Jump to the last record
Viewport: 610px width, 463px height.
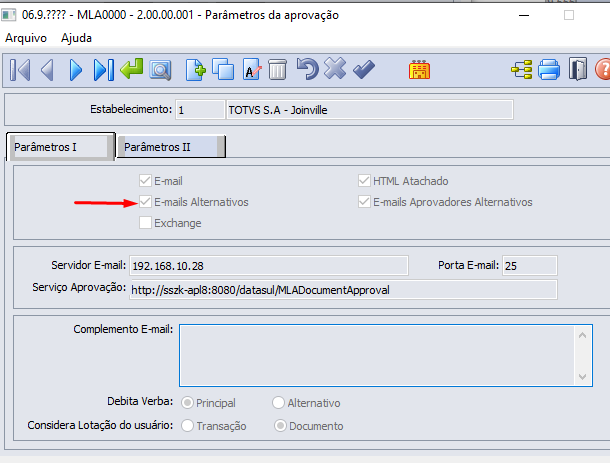click(103, 70)
